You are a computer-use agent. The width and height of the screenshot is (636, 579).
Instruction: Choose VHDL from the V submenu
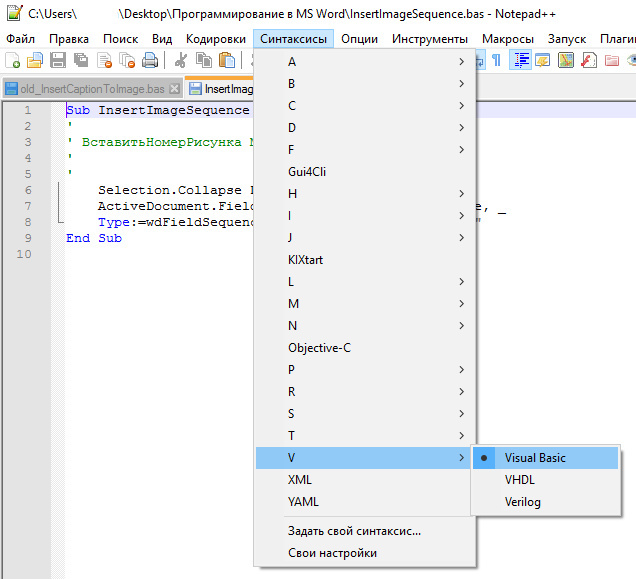pyautogui.click(x=545, y=480)
